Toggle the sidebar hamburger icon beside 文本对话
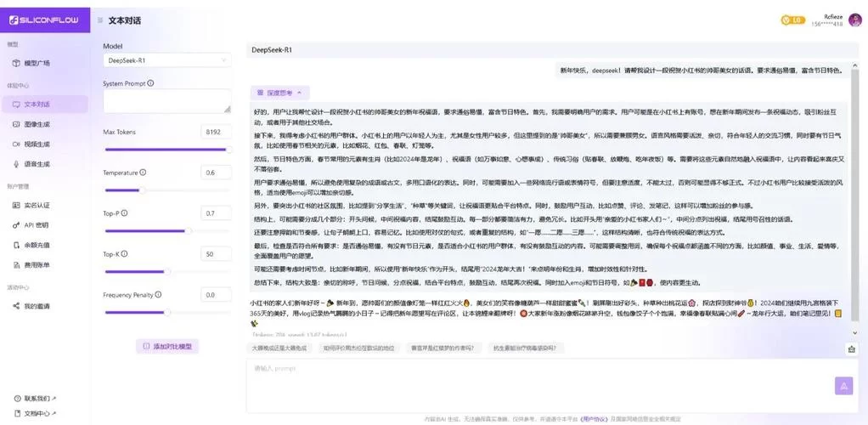 point(100,20)
